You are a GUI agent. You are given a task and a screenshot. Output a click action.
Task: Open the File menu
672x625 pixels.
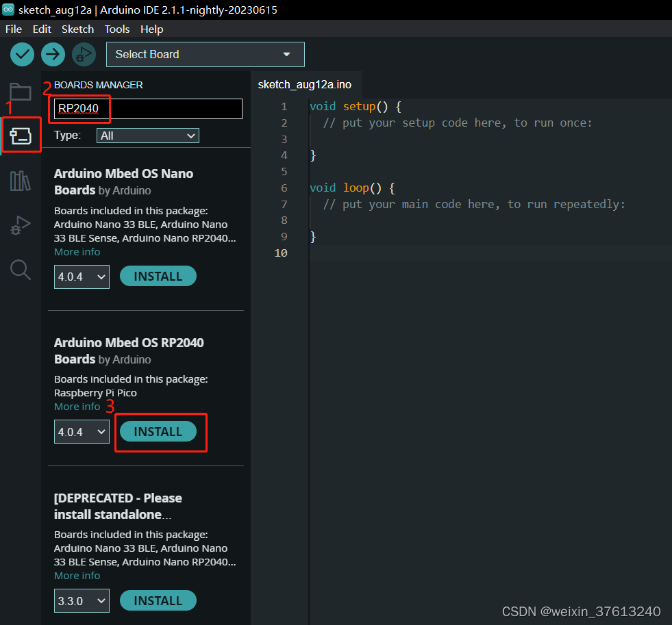13,29
